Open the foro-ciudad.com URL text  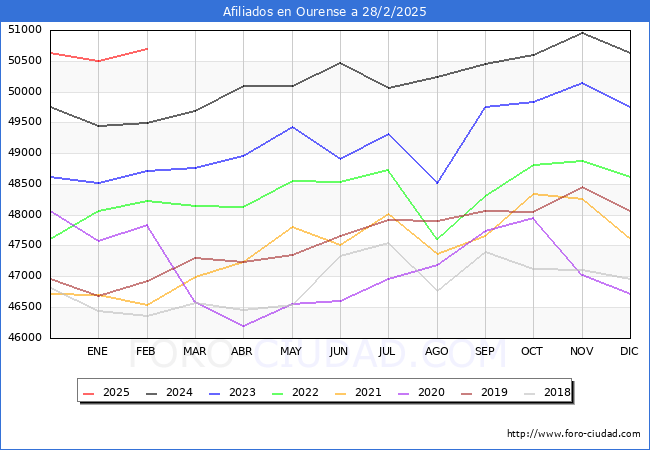click(574, 434)
